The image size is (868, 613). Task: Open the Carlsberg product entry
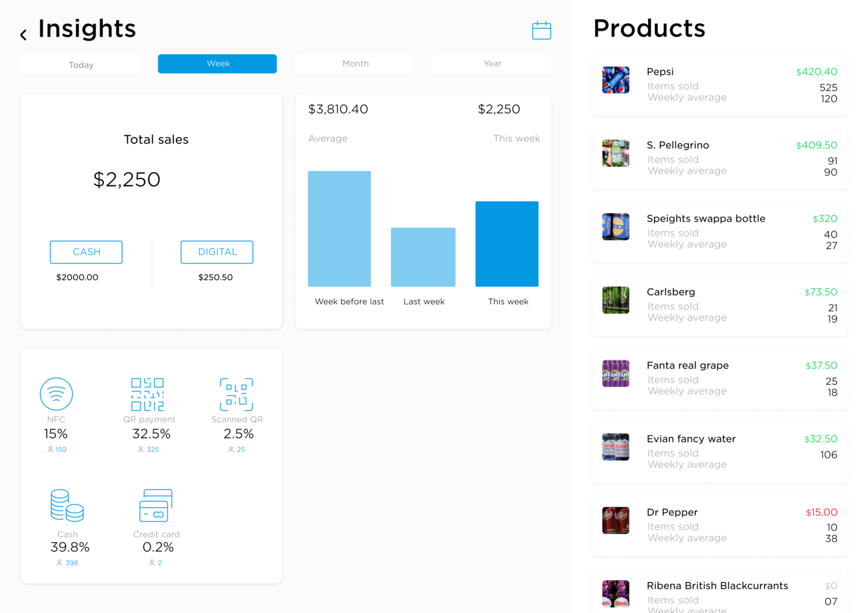coord(719,305)
